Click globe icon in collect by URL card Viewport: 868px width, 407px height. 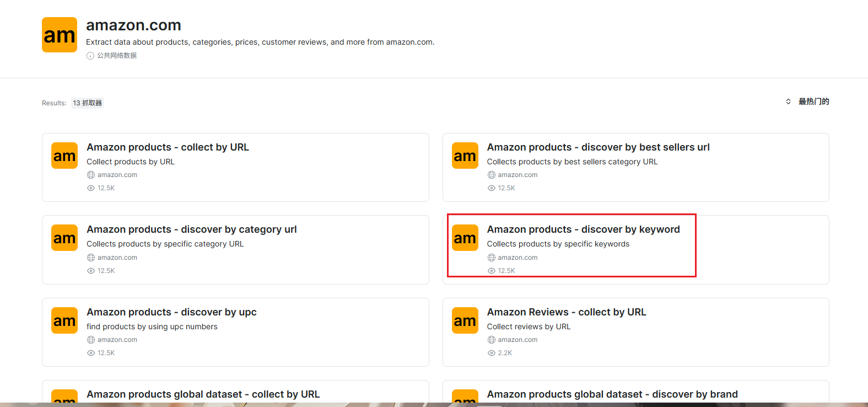point(91,175)
